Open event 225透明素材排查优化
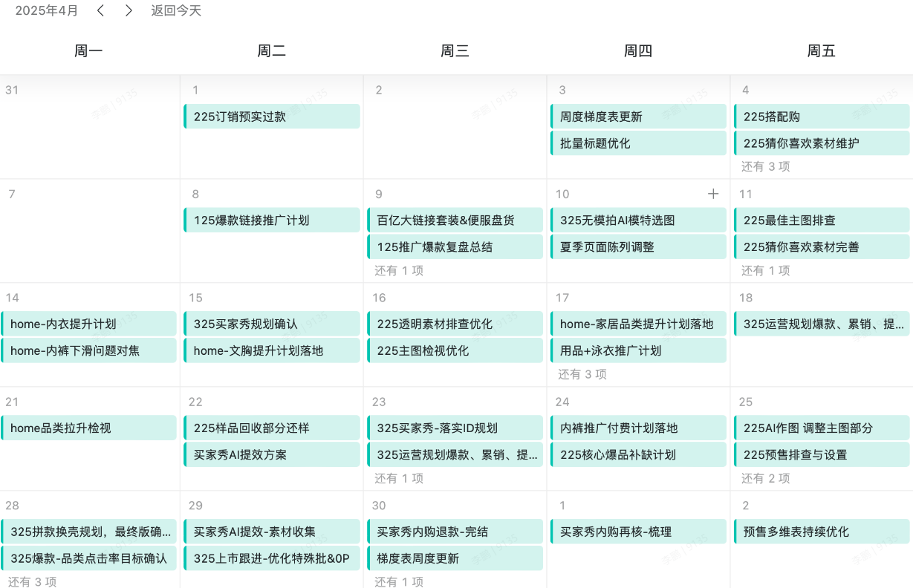This screenshot has height=588, width=913. (x=455, y=324)
